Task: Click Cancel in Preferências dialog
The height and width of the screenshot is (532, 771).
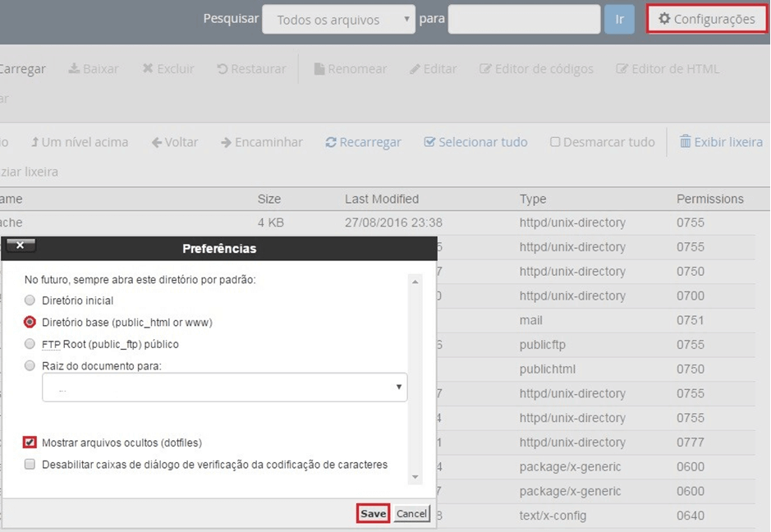Action: point(411,513)
